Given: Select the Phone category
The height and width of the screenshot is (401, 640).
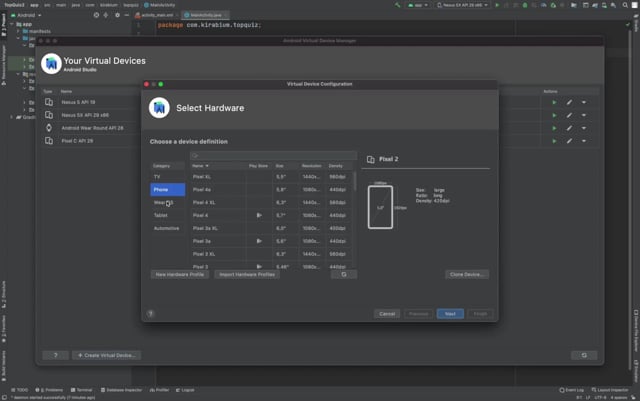Looking at the screenshot, I should [167, 189].
